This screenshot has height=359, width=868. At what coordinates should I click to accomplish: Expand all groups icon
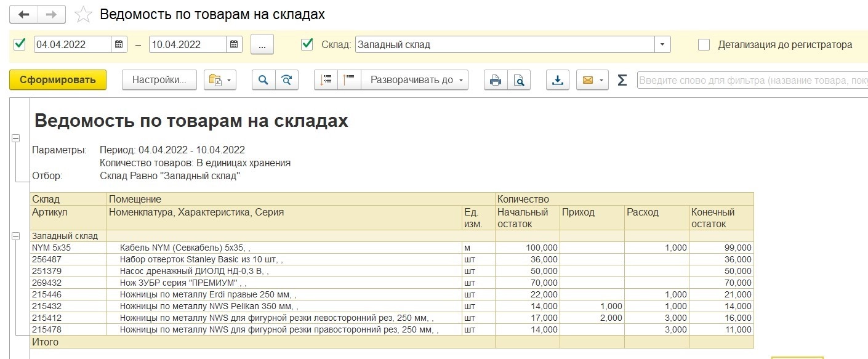[x=349, y=80]
